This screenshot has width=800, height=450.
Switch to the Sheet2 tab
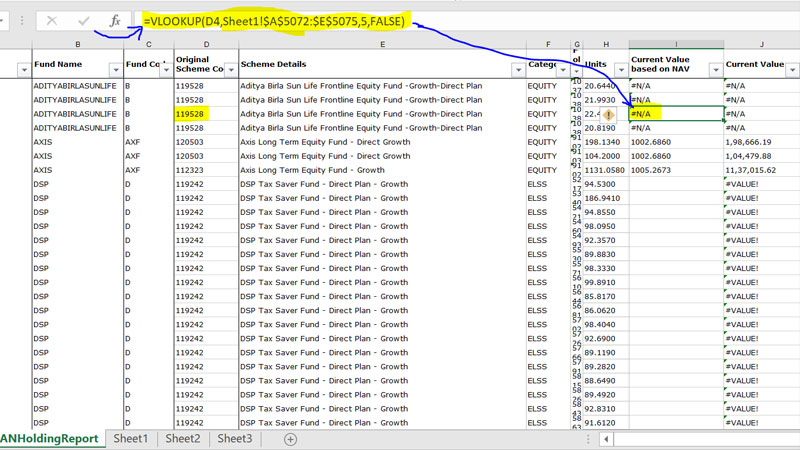tap(183, 439)
